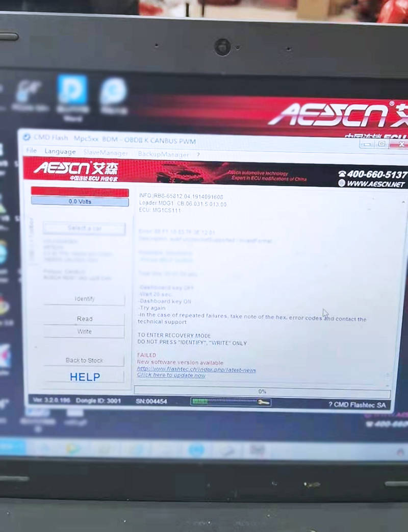Open the BackupManager menu

pyautogui.click(x=163, y=154)
